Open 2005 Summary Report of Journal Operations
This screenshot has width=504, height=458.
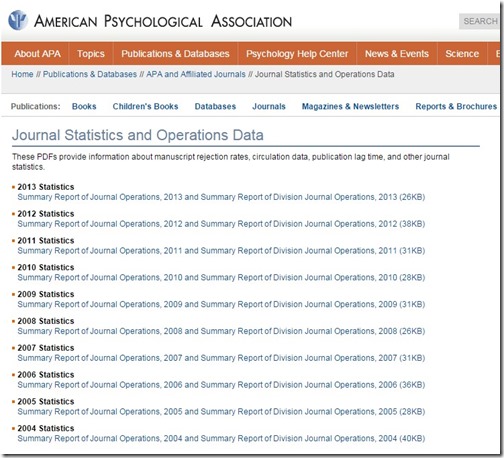(221, 412)
